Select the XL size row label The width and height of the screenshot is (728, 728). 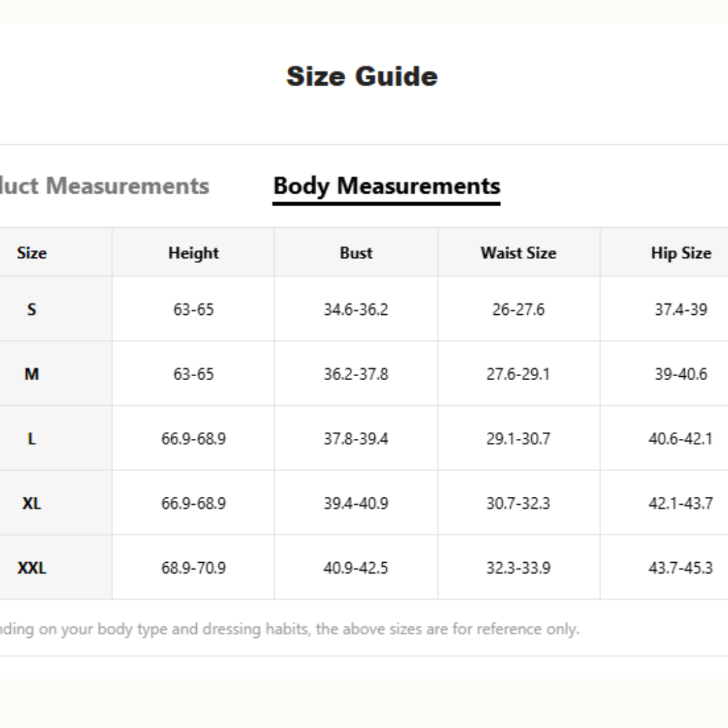(x=32, y=504)
